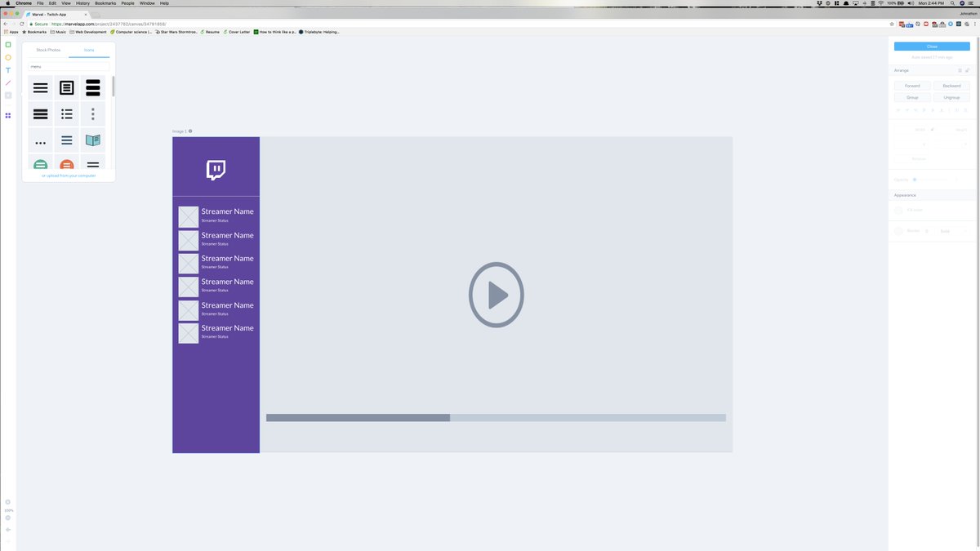Open the Cover Letter bookmark

pyautogui.click(x=237, y=32)
